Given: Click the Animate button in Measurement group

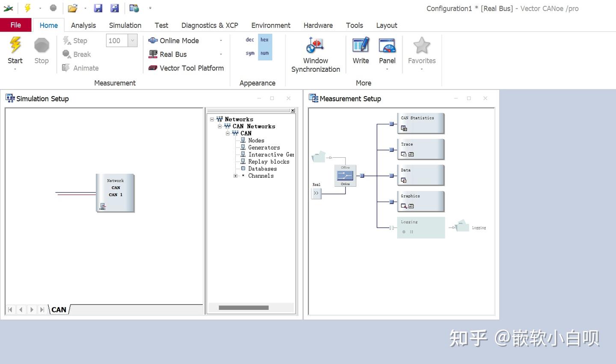Looking at the screenshot, I should pyautogui.click(x=80, y=68).
